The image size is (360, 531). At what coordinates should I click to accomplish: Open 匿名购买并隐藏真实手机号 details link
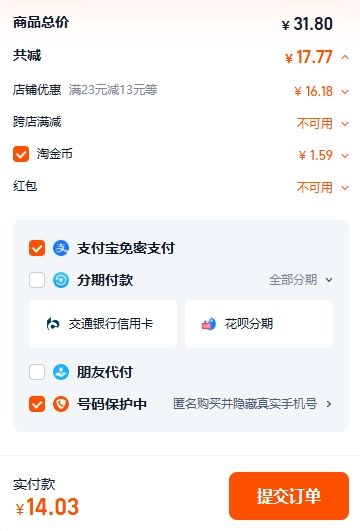pos(252,404)
